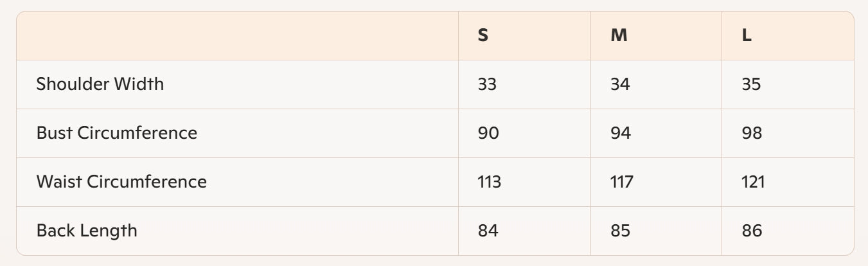
Task: Click back length value 85
Action: click(621, 231)
